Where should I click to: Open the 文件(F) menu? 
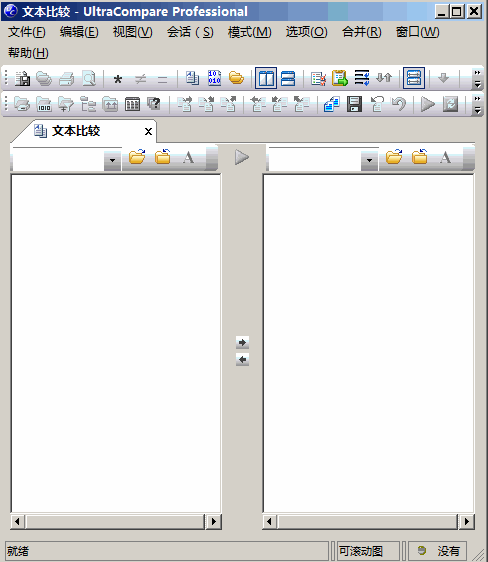(27, 32)
